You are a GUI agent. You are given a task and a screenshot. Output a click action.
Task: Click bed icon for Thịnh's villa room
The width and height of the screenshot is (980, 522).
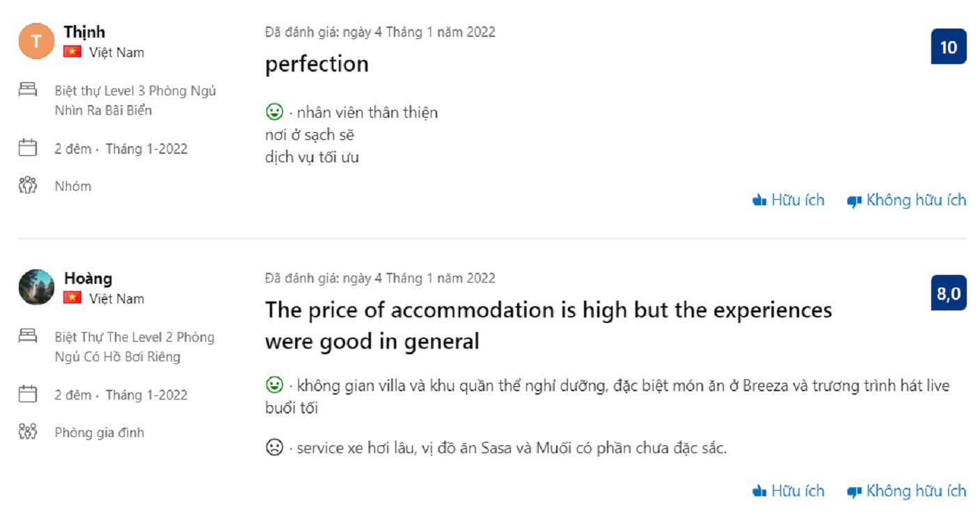tap(27, 89)
